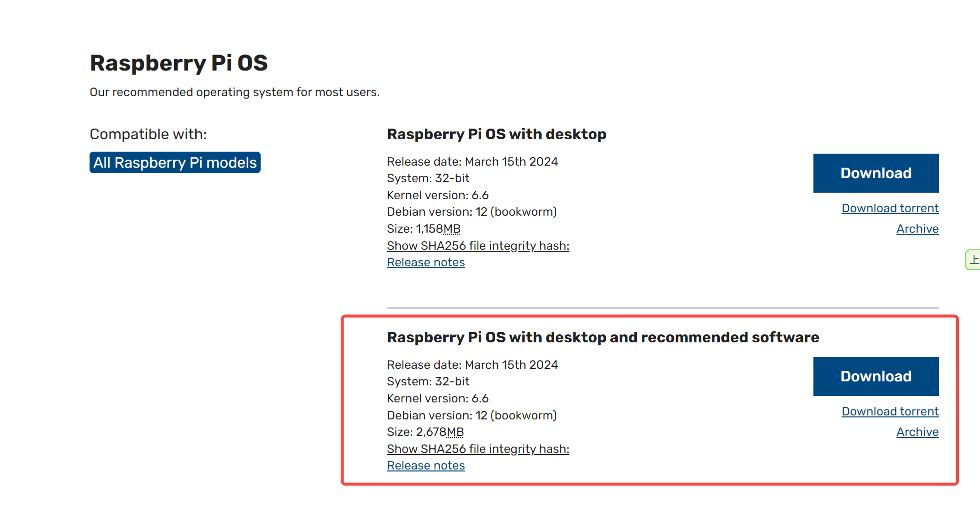Click the green widget at right edge
Screen dimensions: 980x508
click(x=973, y=260)
